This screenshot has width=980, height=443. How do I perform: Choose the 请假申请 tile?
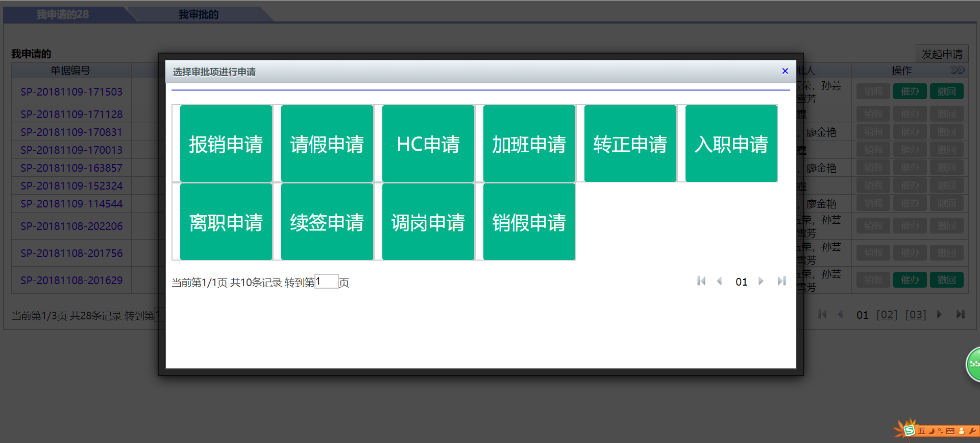click(327, 144)
